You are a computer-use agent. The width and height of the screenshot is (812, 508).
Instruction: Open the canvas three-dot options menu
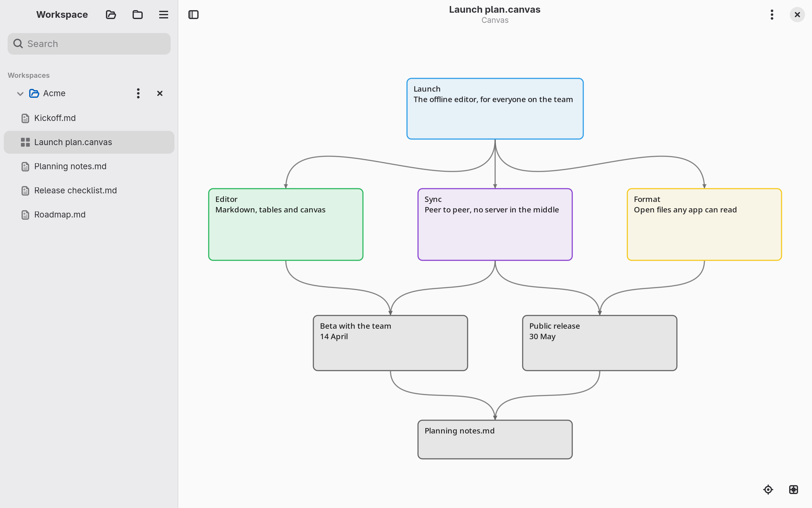(772, 15)
